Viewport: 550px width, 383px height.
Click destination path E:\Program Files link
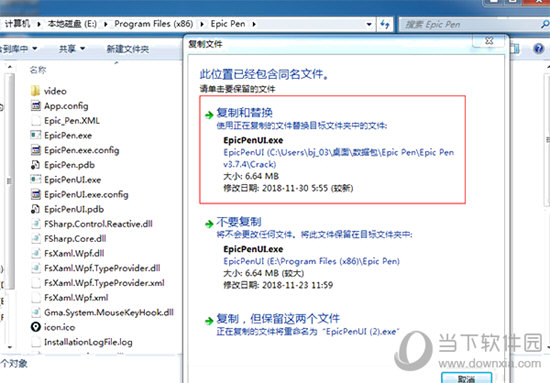311,261
